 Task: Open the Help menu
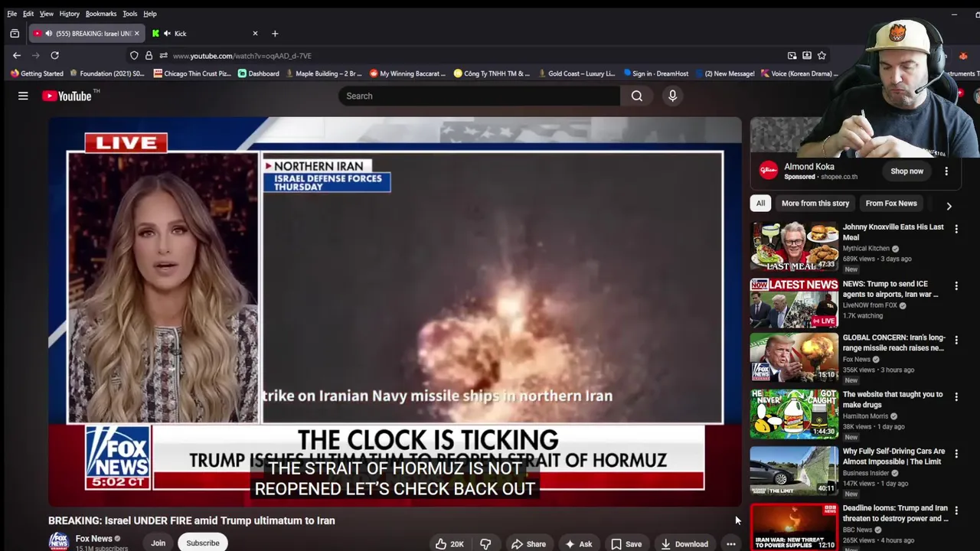[x=150, y=14]
